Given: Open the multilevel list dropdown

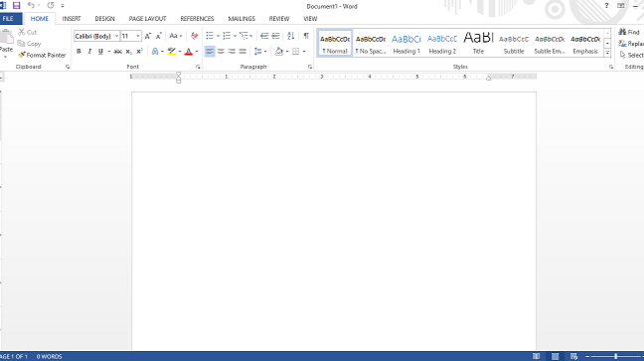Looking at the screenshot, I should (x=251, y=36).
